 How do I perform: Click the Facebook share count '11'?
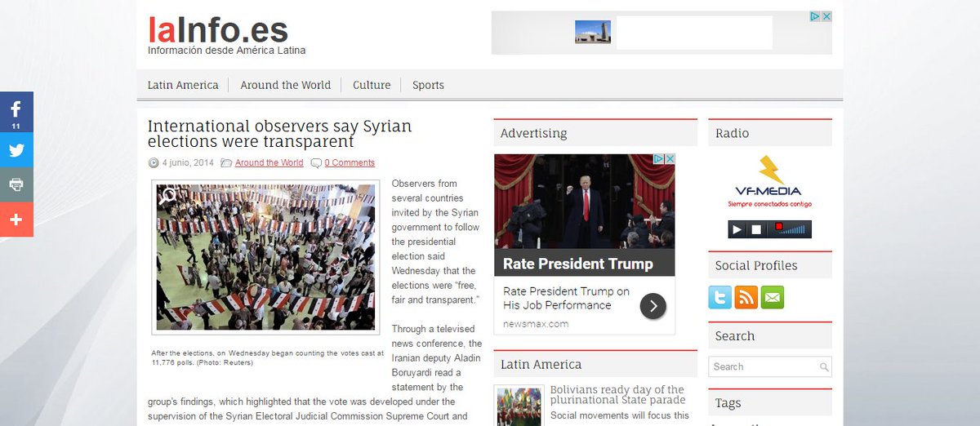[16, 126]
